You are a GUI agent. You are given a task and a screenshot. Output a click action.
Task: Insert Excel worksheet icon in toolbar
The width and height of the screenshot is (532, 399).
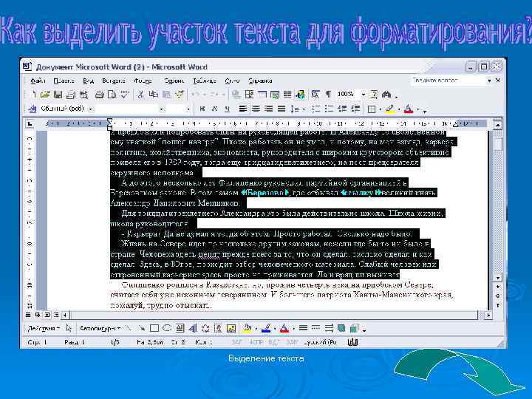[x=275, y=95]
